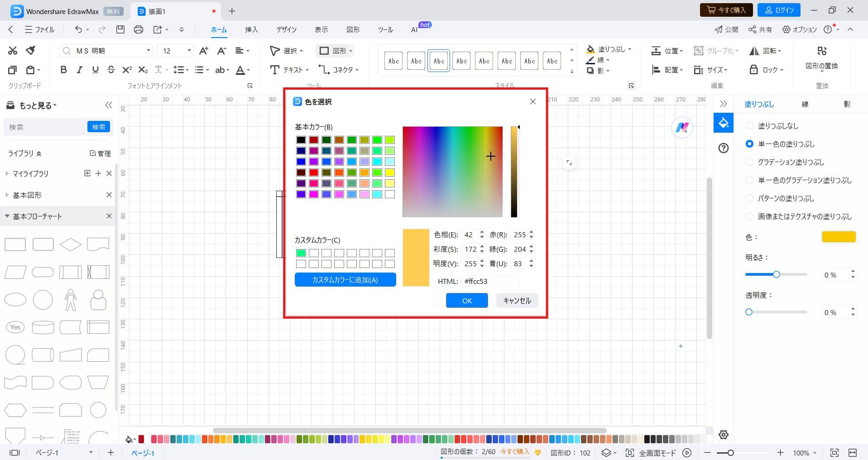Click the save icon in quick toolbar

(x=120, y=29)
